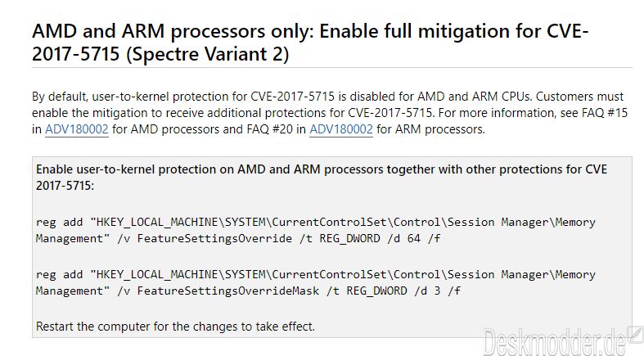Click the "By default, user-to-kernel protection" paragraph
Image resolution: width=644 pixels, height=356 pixels.
[327, 97]
